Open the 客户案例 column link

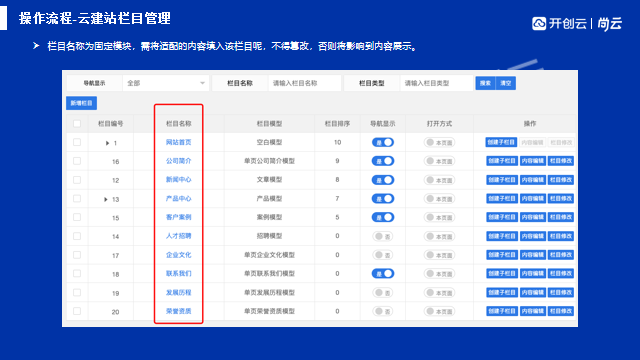pyautogui.click(x=178, y=217)
